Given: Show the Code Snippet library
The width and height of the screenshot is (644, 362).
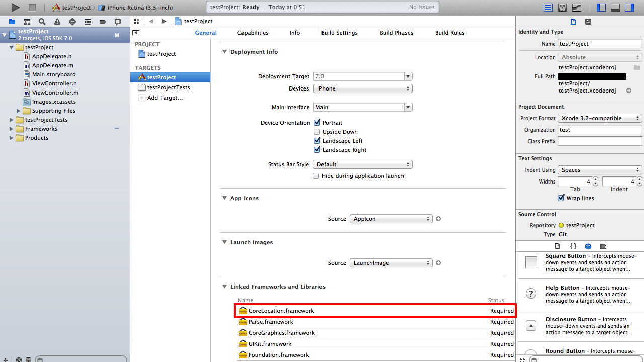Looking at the screenshot, I should tap(573, 246).
